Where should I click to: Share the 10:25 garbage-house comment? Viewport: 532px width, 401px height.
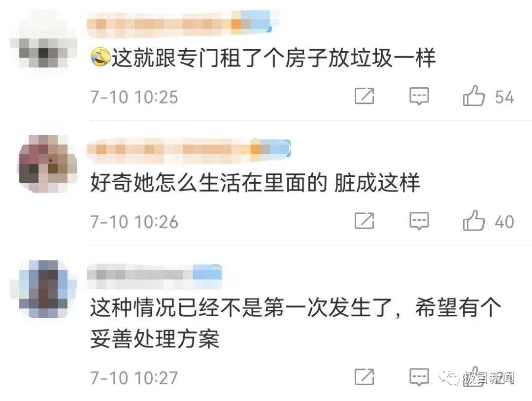coord(365,96)
